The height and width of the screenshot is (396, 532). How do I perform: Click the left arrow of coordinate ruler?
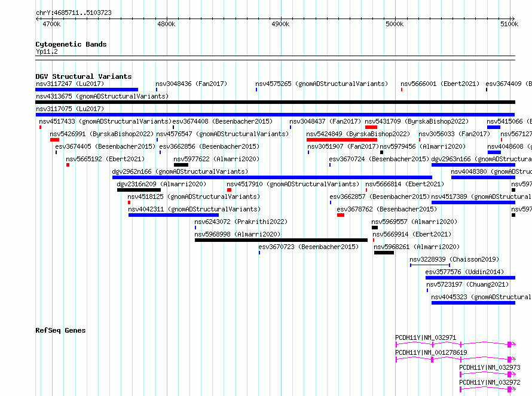[37, 19]
